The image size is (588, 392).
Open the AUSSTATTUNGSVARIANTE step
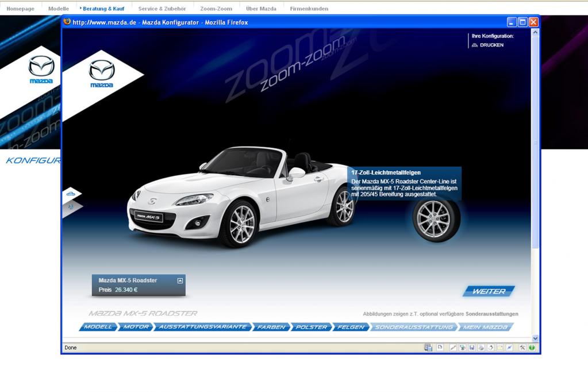tap(202, 326)
